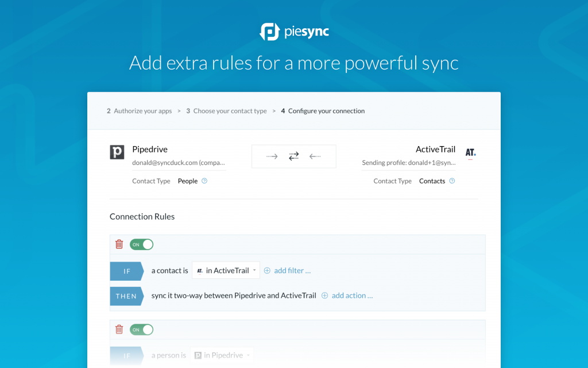
Task: Go to step 3 Choose your contact type
Action: pos(226,111)
